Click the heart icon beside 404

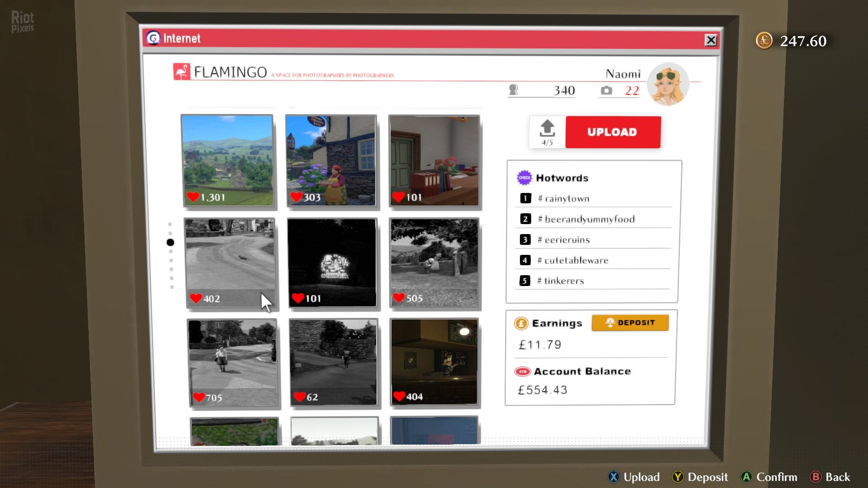click(399, 396)
